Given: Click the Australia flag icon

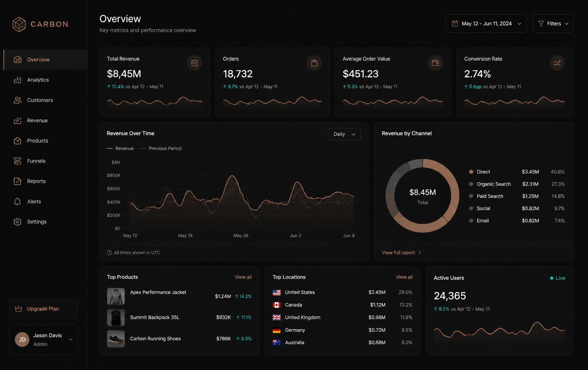Looking at the screenshot, I should (x=277, y=342).
